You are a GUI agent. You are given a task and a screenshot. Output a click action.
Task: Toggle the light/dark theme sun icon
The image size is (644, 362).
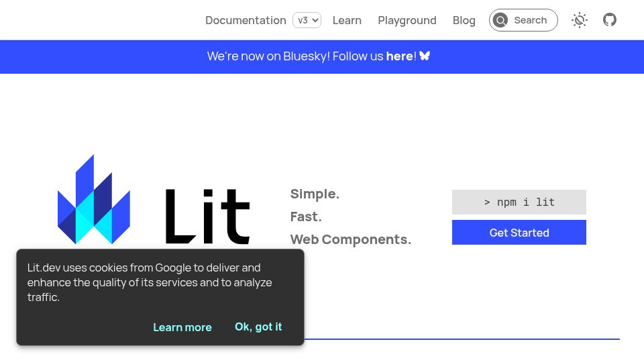pyautogui.click(x=579, y=20)
